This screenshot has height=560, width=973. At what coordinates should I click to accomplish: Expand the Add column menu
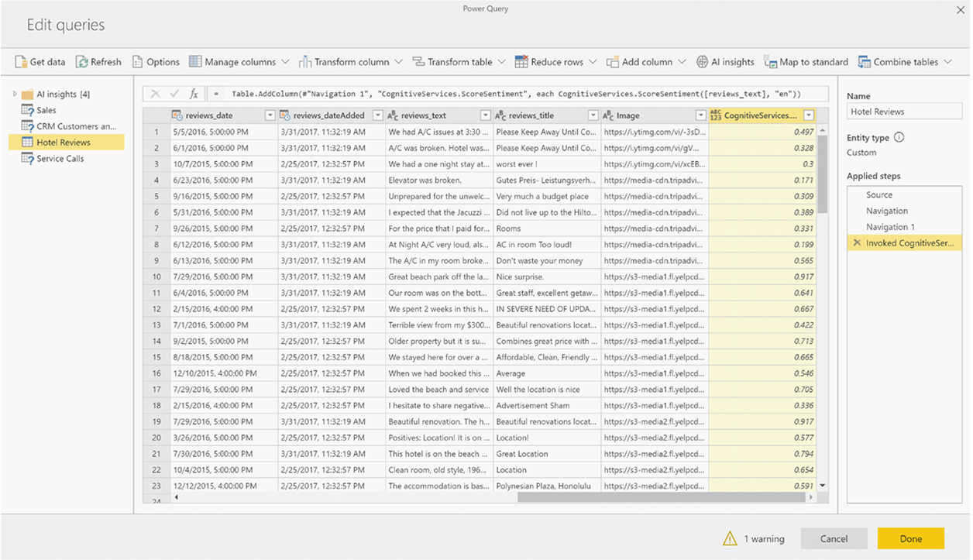(x=646, y=62)
